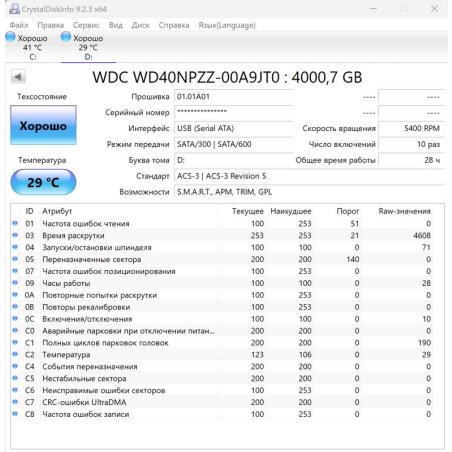
Task: Click the previous disk arrow button
Action: pyautogui.click(x=18, y=77)
